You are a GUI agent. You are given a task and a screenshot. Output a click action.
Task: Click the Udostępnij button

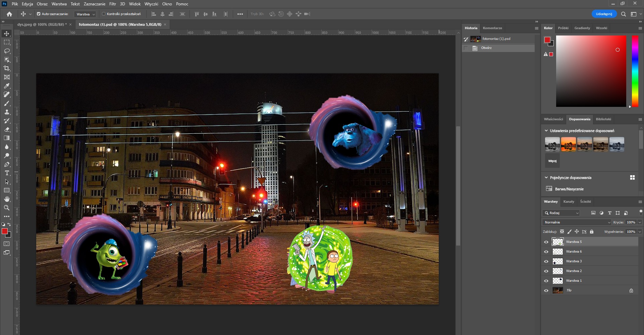coord(605,14)
